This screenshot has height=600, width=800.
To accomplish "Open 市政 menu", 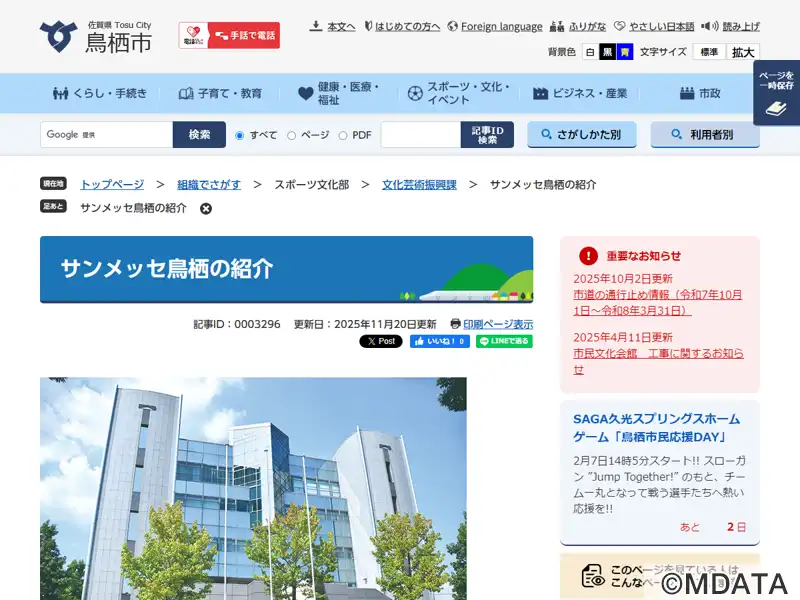I will pos(699,93).
